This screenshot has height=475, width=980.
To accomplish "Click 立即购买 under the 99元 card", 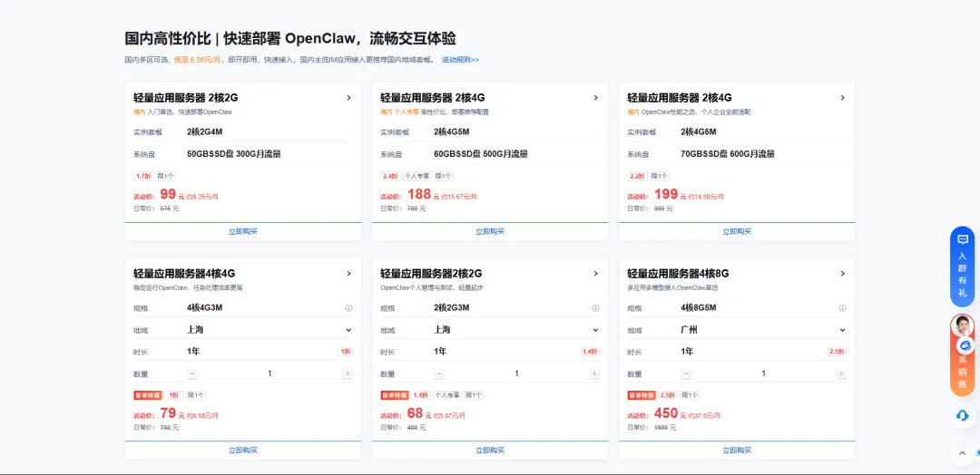I will coord(243,231).
